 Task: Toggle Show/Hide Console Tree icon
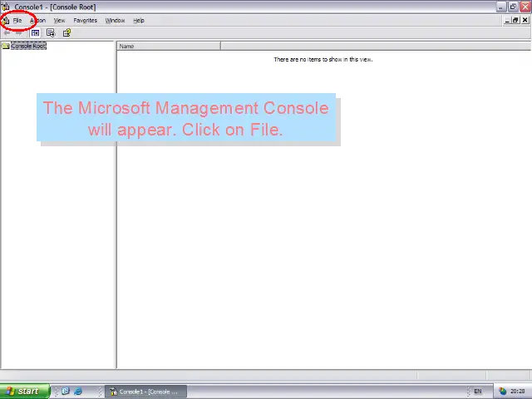point(35,33)
